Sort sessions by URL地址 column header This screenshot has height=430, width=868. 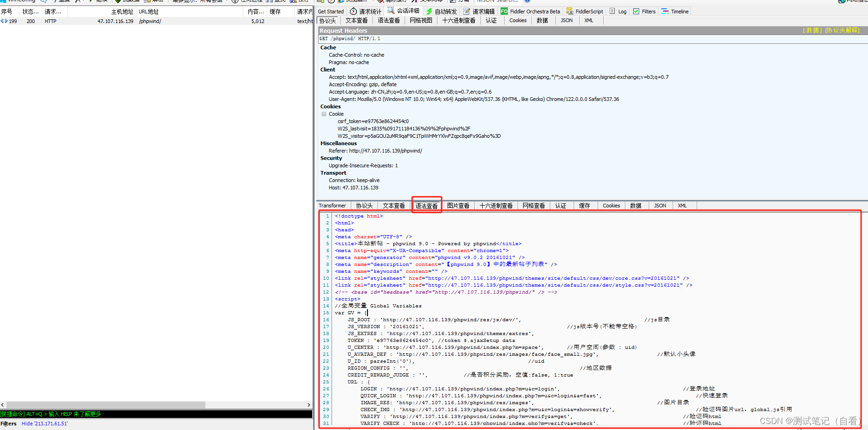point(189,12)
